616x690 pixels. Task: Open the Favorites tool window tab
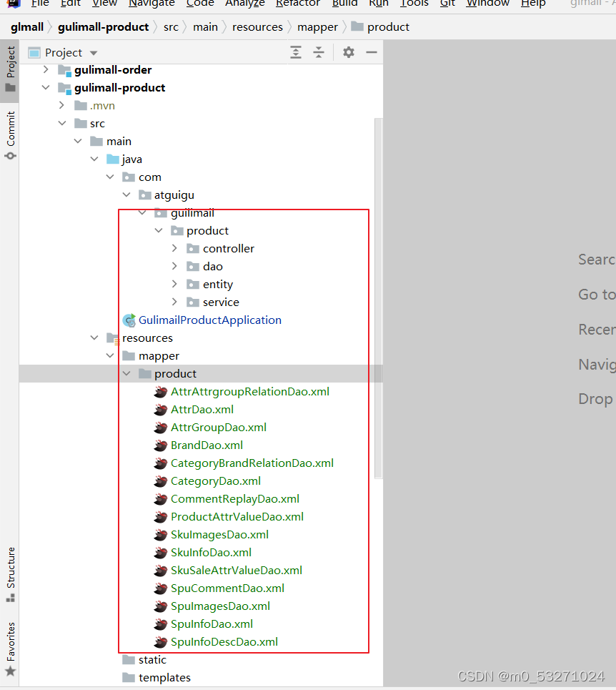[10, 649]
